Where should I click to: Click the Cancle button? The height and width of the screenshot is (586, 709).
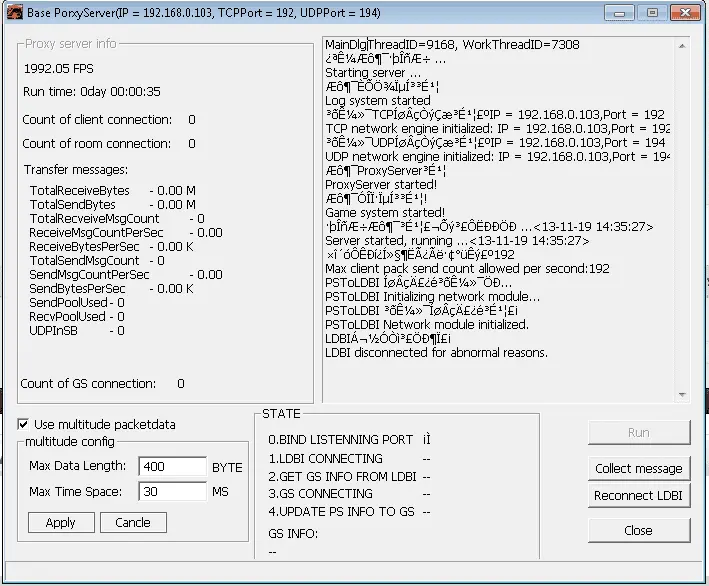[133, 523]
